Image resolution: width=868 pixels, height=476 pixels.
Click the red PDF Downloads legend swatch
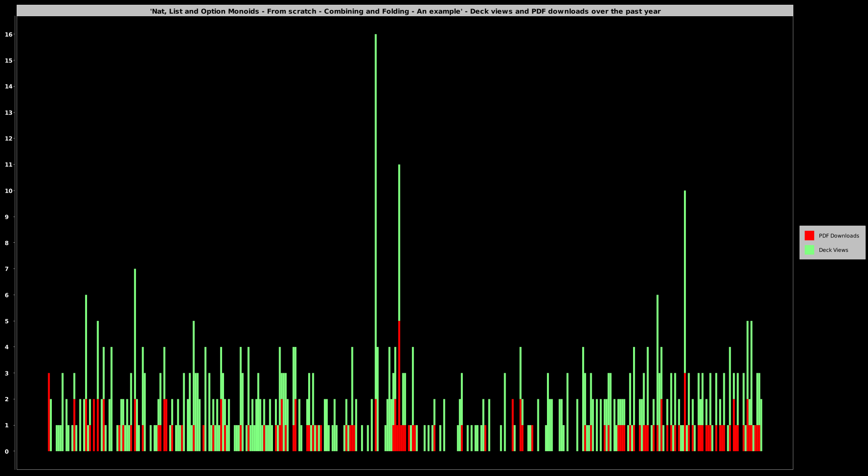tap(809, 236)
